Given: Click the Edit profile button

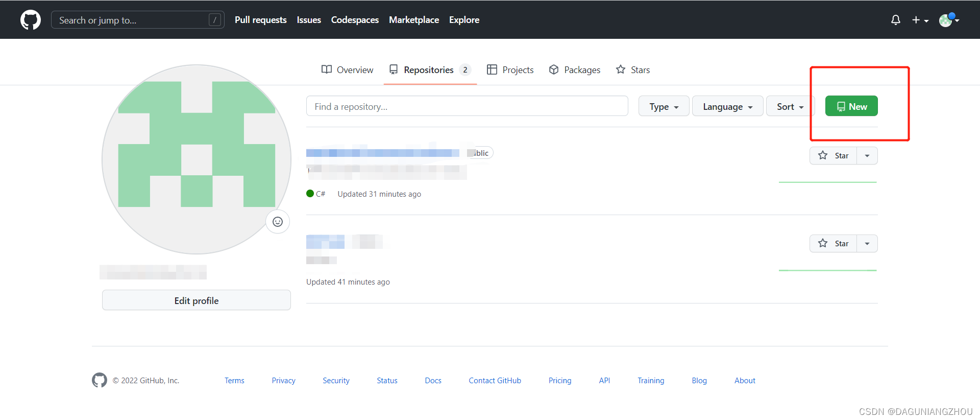Looking at the screenshot, I should click(197, 300).
